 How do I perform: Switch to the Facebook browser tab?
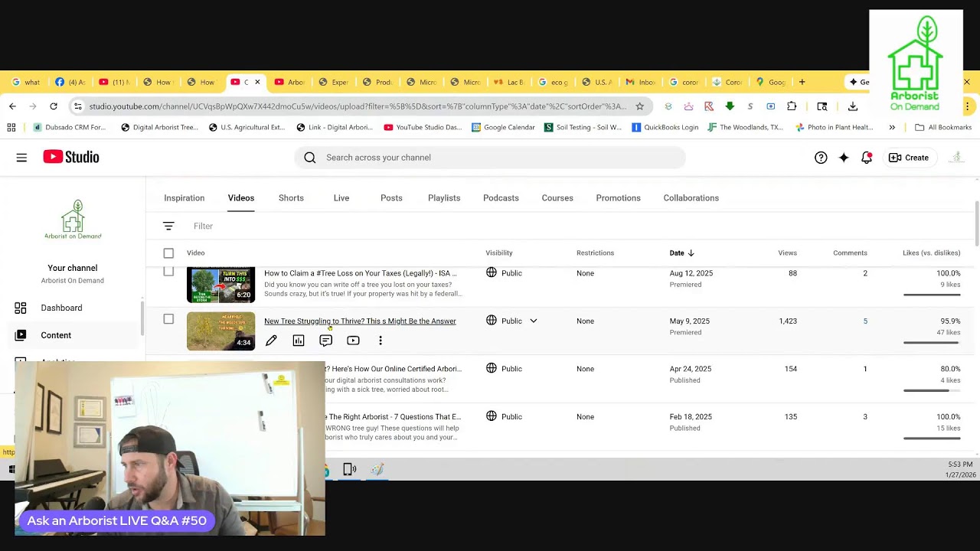[70, 82]
